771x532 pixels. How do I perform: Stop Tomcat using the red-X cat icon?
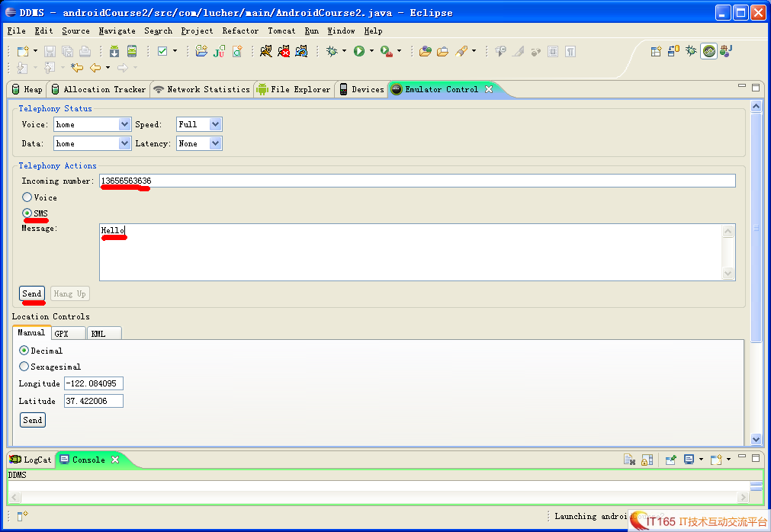coord(284,51)
